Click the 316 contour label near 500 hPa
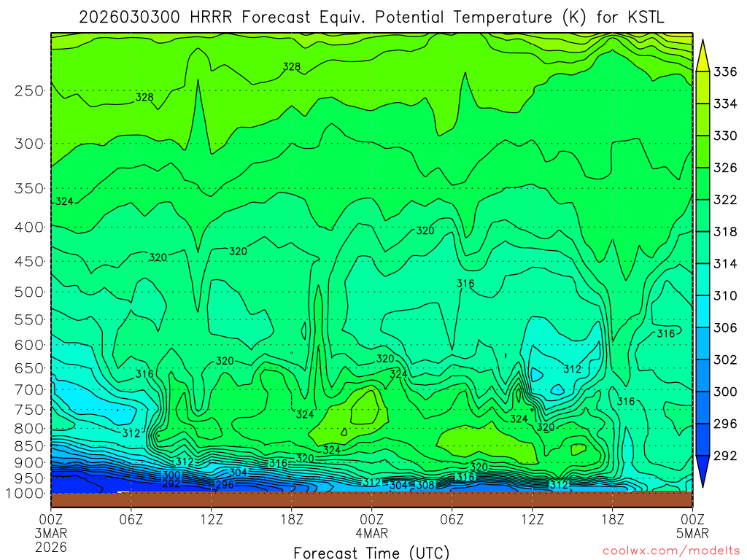 (x=465, y=284)
